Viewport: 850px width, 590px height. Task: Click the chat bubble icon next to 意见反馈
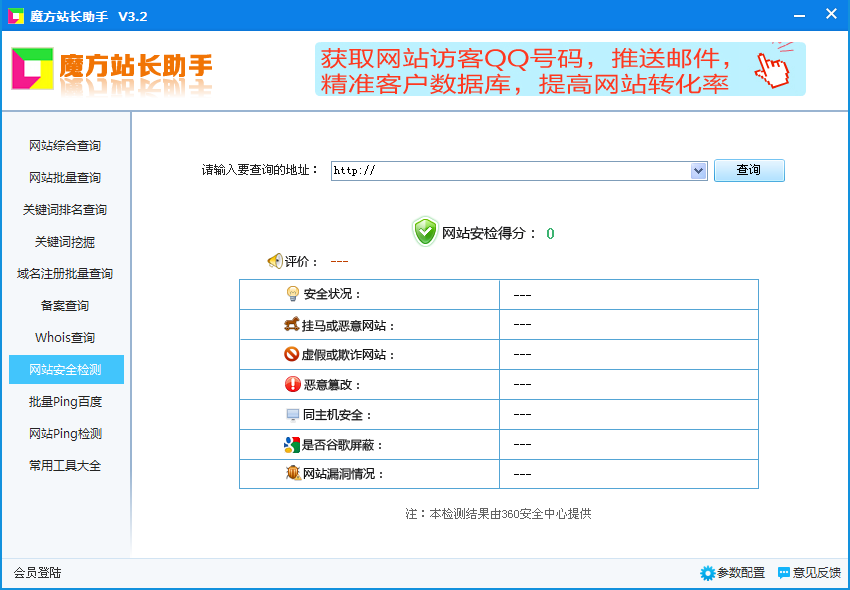pos(784,573)
